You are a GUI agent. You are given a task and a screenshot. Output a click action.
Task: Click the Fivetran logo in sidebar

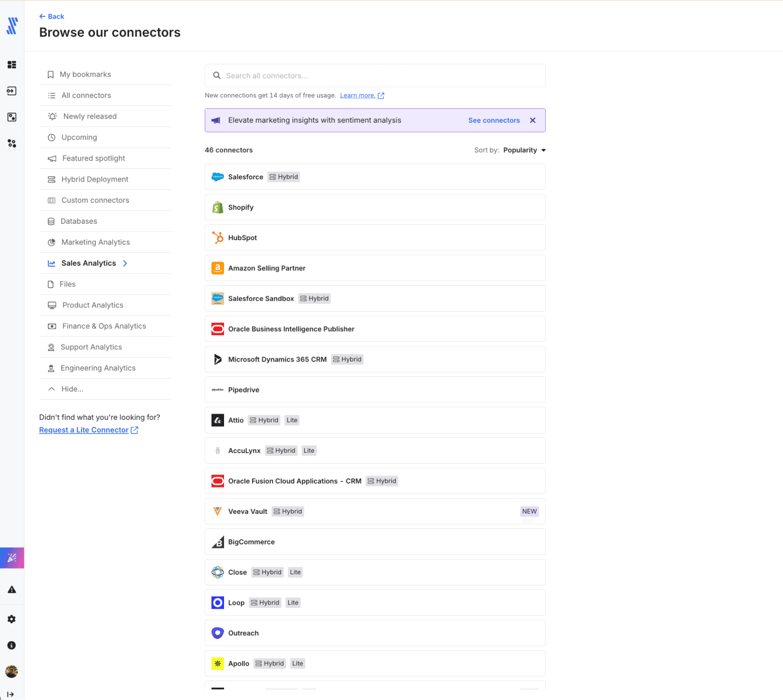[12, 26]
